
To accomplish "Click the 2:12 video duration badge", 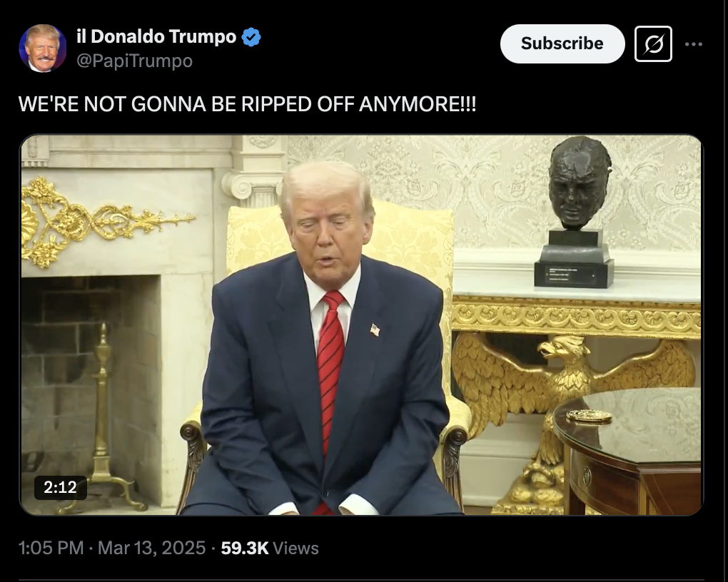I will 61,487.
